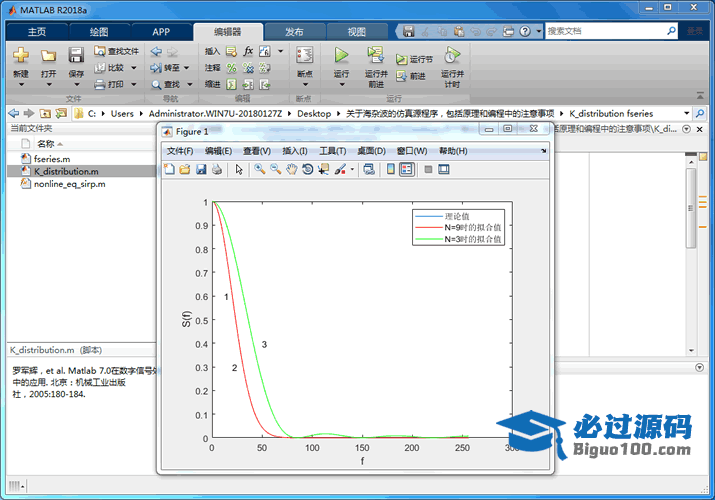
Task: Click the Run and Time icon
Action: (x=452, y=55)
